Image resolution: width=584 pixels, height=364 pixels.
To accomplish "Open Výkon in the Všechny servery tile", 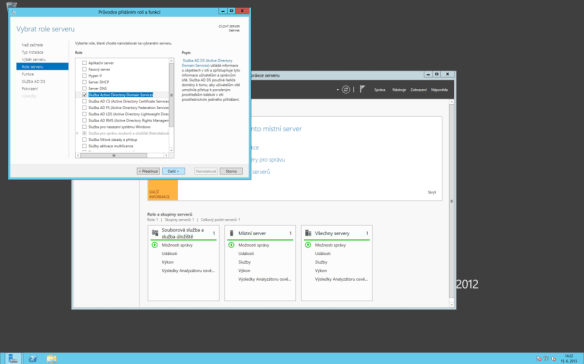I will point(321,270).
